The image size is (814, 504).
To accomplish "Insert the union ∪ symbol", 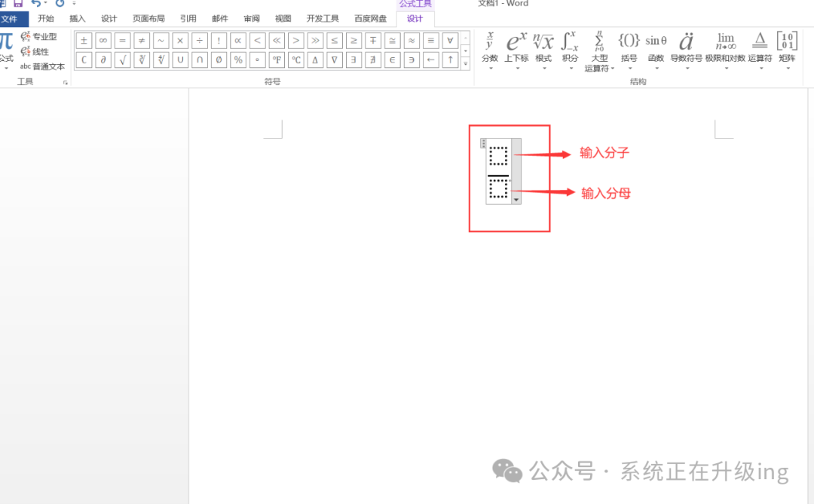I will 180,60.
